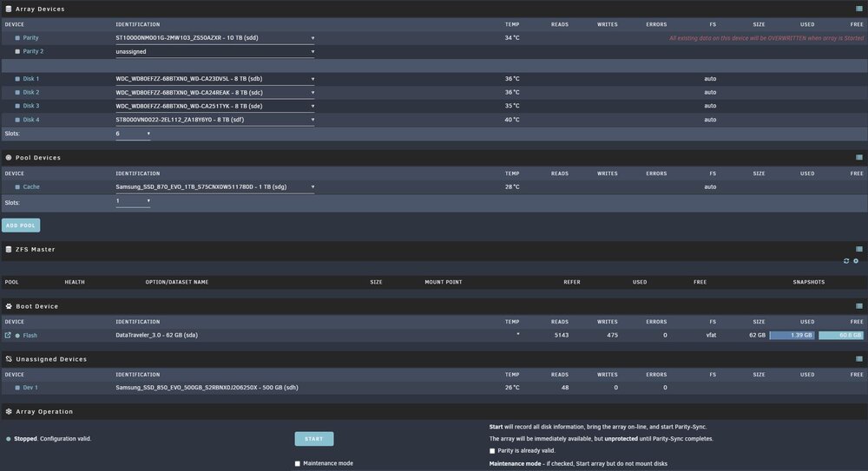Open the Cache pool link
Image resolution: width=868 pixels, height=471 pixels.
[x=31, y=187]
